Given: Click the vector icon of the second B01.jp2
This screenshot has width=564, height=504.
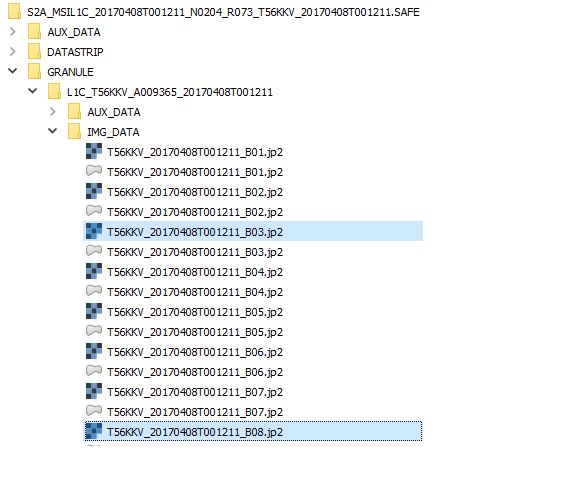Looking at the screenshot, I should (94, 171).
